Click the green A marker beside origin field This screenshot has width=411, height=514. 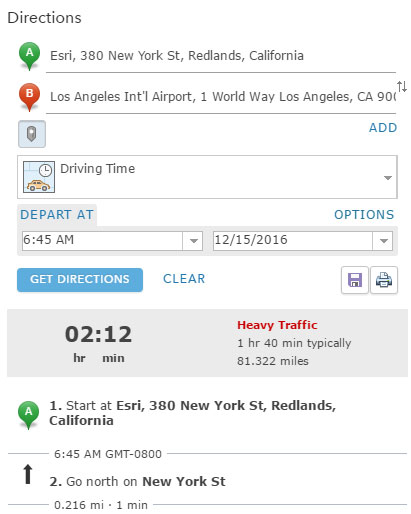click(x=29, y=56)
